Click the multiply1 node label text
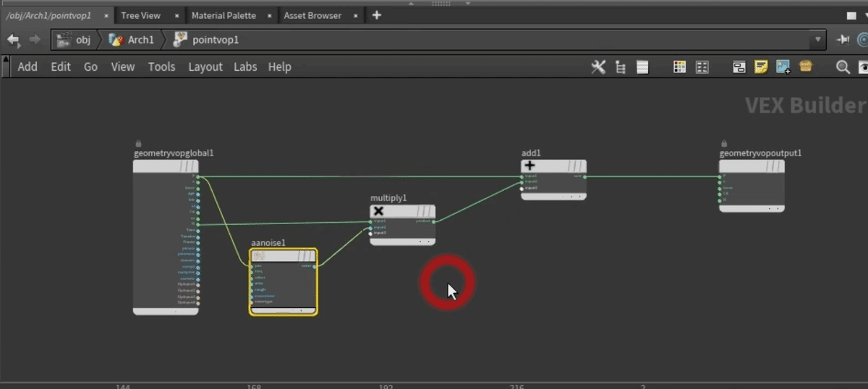868x389 pixels. (388, 197)
